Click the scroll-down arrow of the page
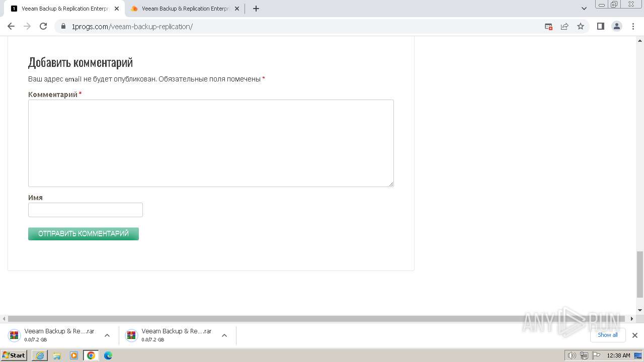The image size is (644, 362). 640,310
